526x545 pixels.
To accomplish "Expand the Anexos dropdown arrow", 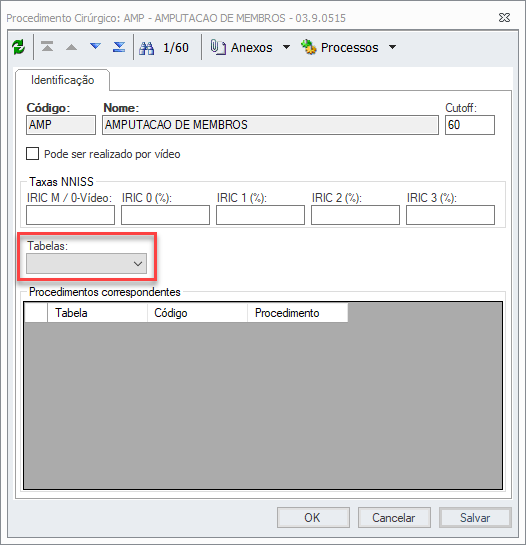I will click(286, 47).
